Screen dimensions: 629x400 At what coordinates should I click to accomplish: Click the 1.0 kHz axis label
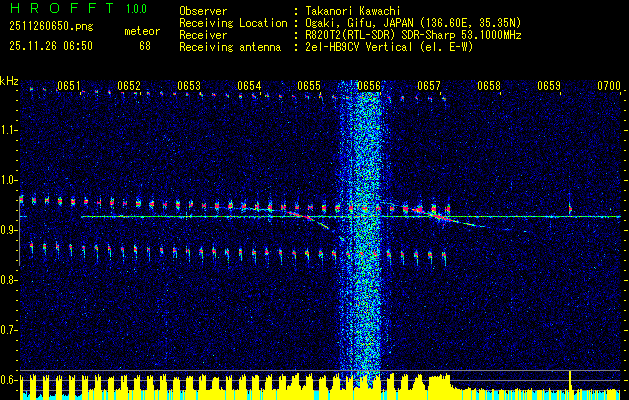[x=8, y=180]
